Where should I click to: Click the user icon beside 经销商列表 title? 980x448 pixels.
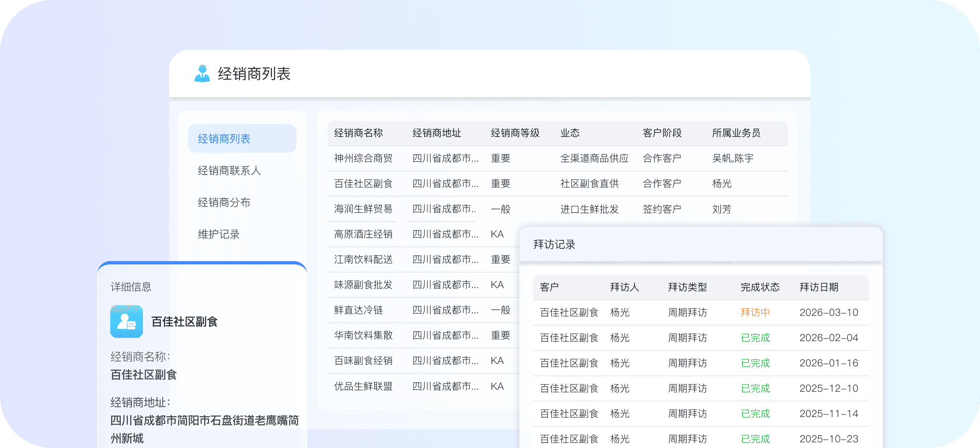pos(202,74)
